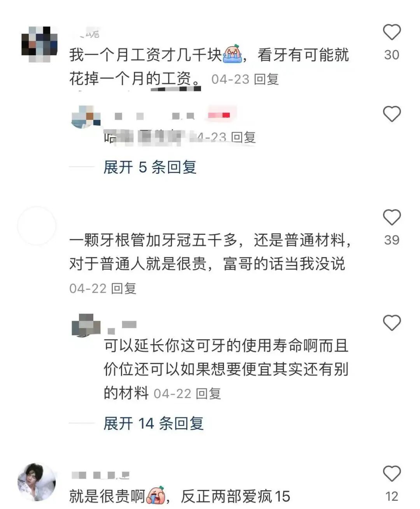The height and width of the screenshot is (509, 420).
Task: Like the comment about monthly salary
Action: pos(392,32)
